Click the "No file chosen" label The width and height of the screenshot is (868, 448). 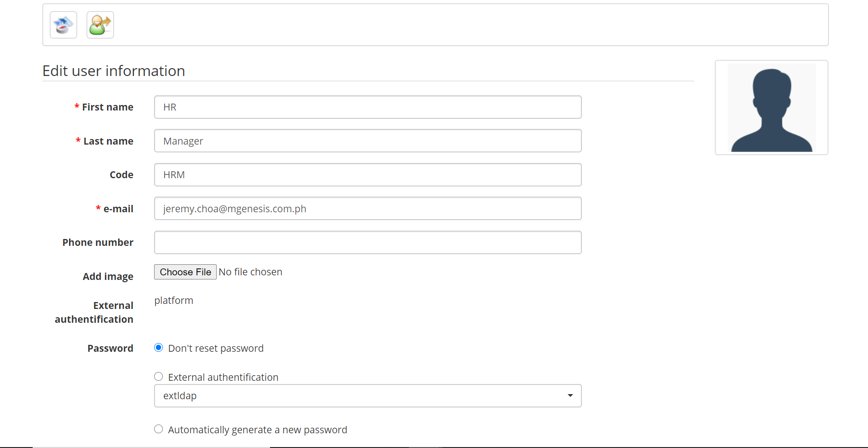coord(250,272)
